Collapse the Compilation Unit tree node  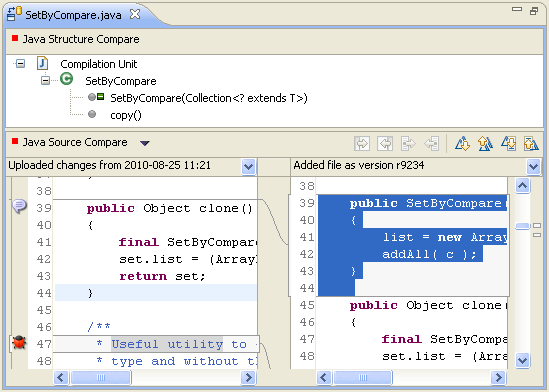(21, 64)
